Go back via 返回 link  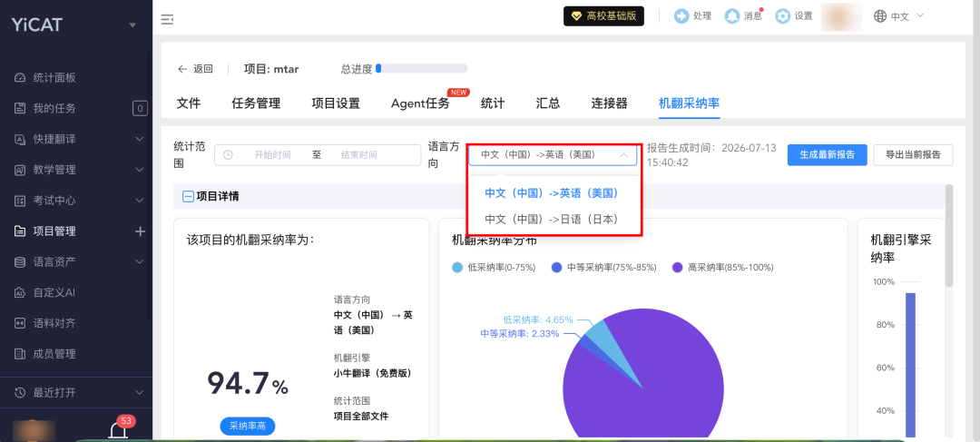[x=203, y=69]
